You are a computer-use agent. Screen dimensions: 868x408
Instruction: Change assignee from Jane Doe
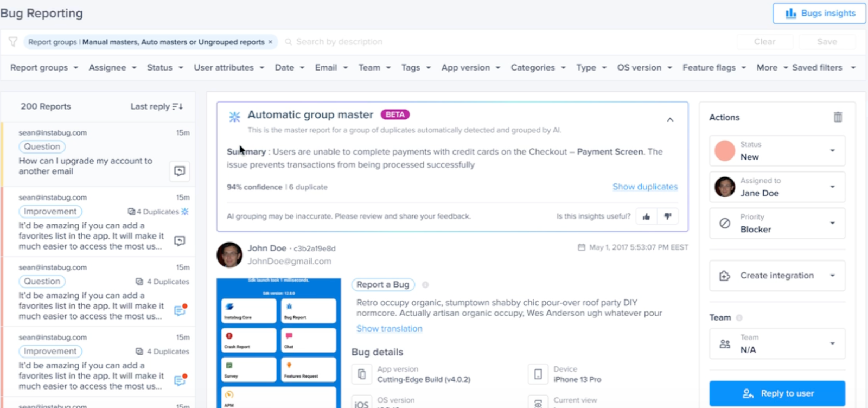(x=777, y=187)
